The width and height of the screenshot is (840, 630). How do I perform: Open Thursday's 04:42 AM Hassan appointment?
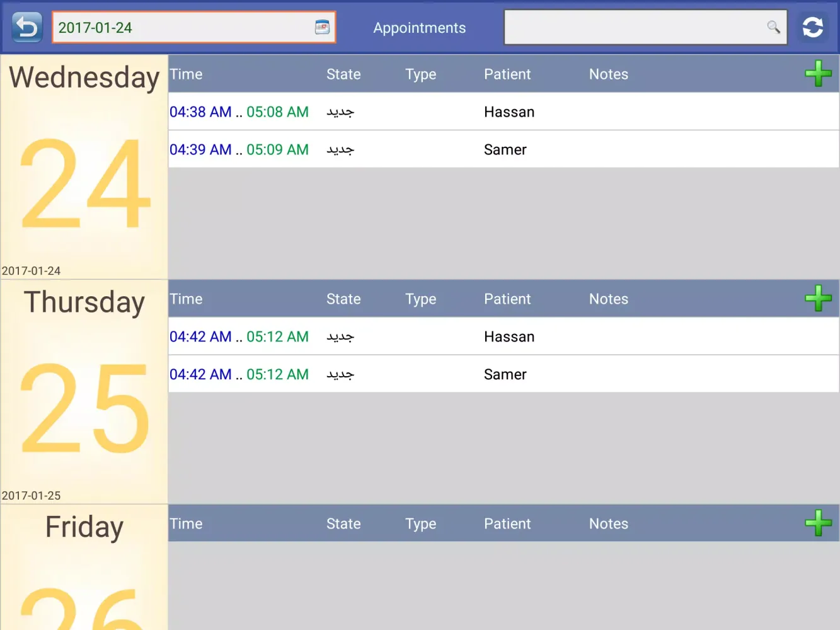(x=503, y=336)
